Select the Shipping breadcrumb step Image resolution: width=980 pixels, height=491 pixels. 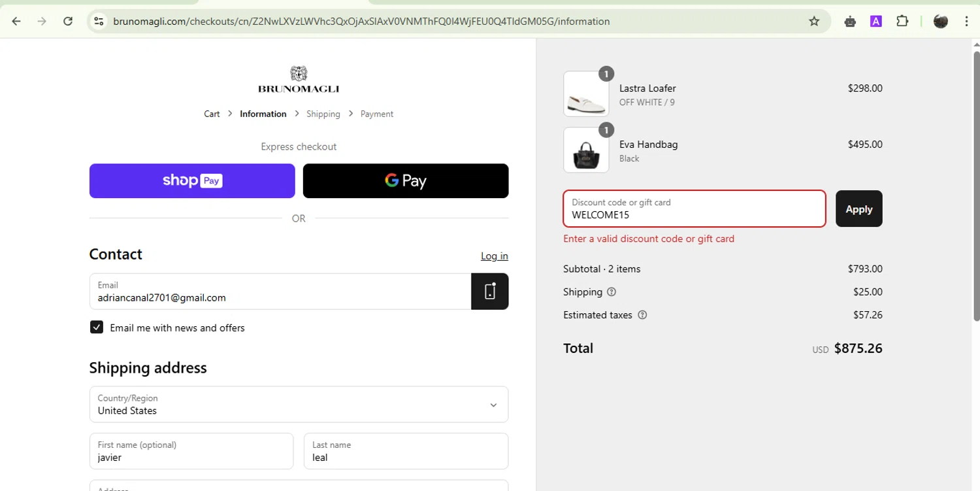point(323,114)
